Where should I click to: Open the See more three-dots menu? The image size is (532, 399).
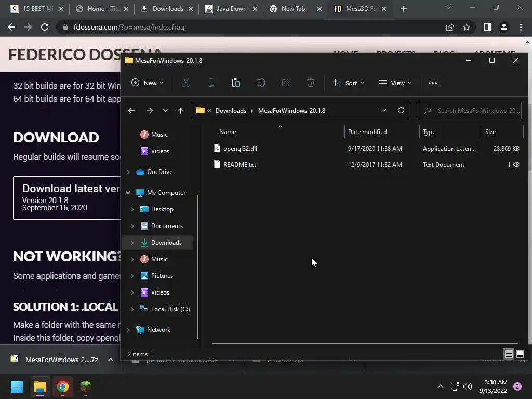click(x=433, y=83)
